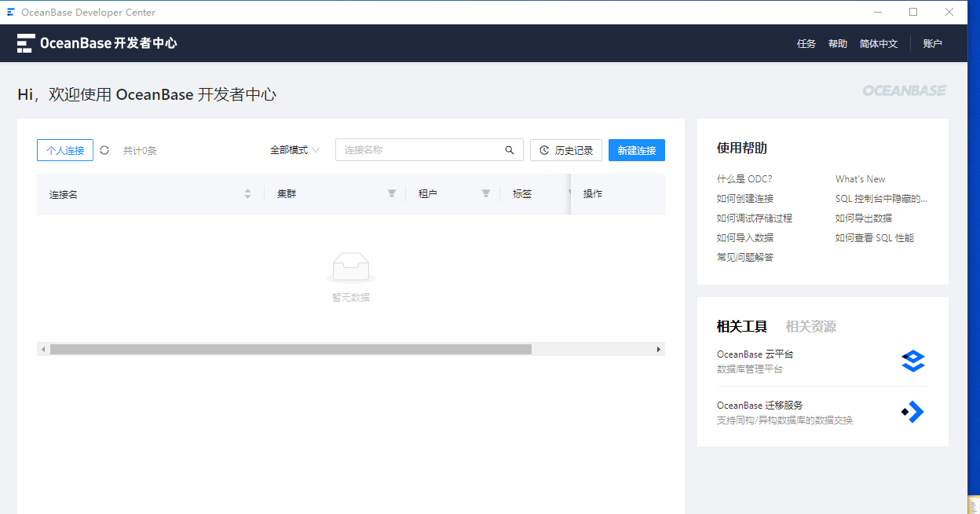Click scrollbar right arrow
This screenshot has height=514, width=980.
(x=659, y=349)
